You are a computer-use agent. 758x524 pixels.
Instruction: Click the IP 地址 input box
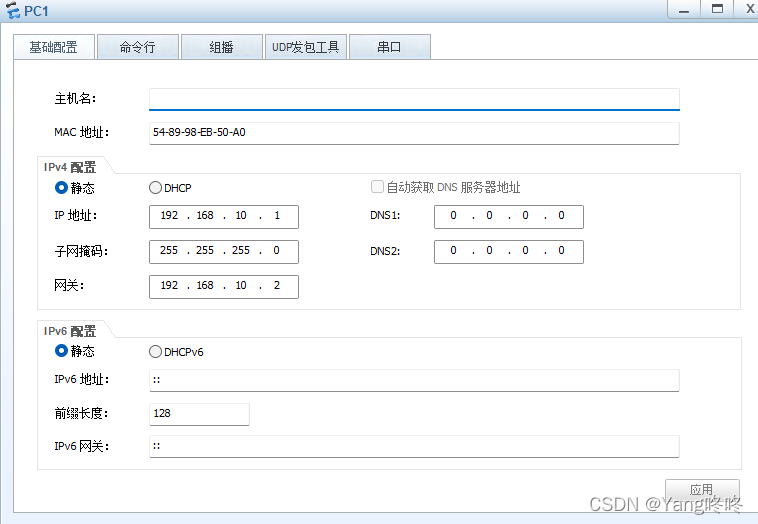(x=224, y=216)
